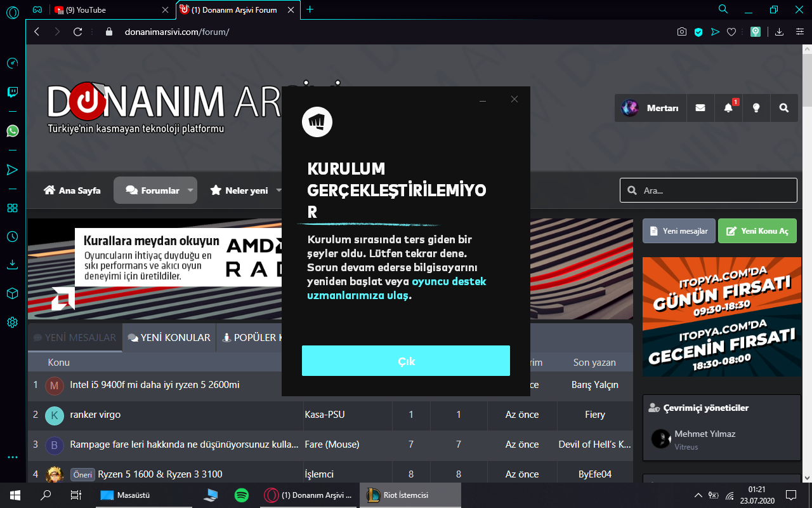Follow the oyuncu destek uzmanlarımıza ulaş link
This screenshot has width=812, height=508.
pyautogui.click(x=397, y=288)
